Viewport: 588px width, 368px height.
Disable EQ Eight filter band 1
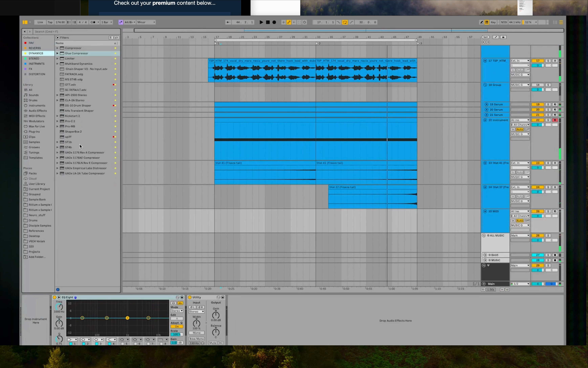click(71, 344)
